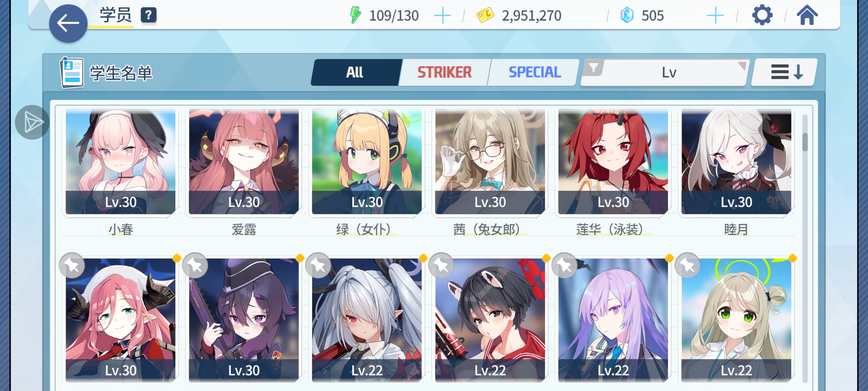Open the settings gear icon
Image resolution: width=868 pixels, height=391 pixels.
coord(762,15)
